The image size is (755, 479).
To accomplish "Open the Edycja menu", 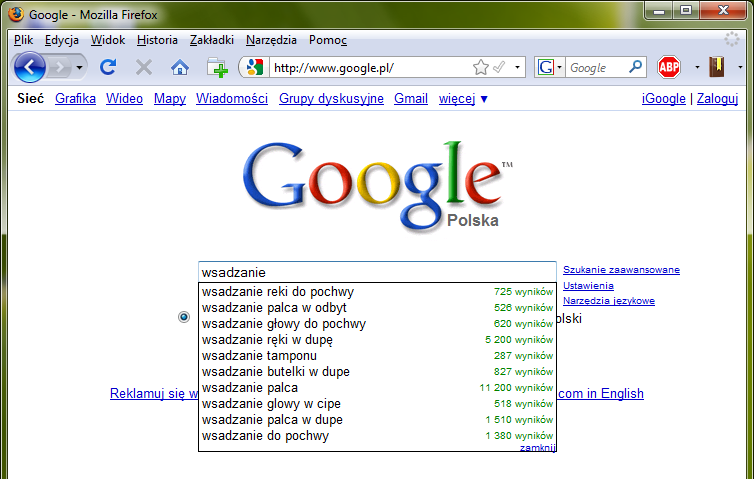I will [x=62, y=40].
